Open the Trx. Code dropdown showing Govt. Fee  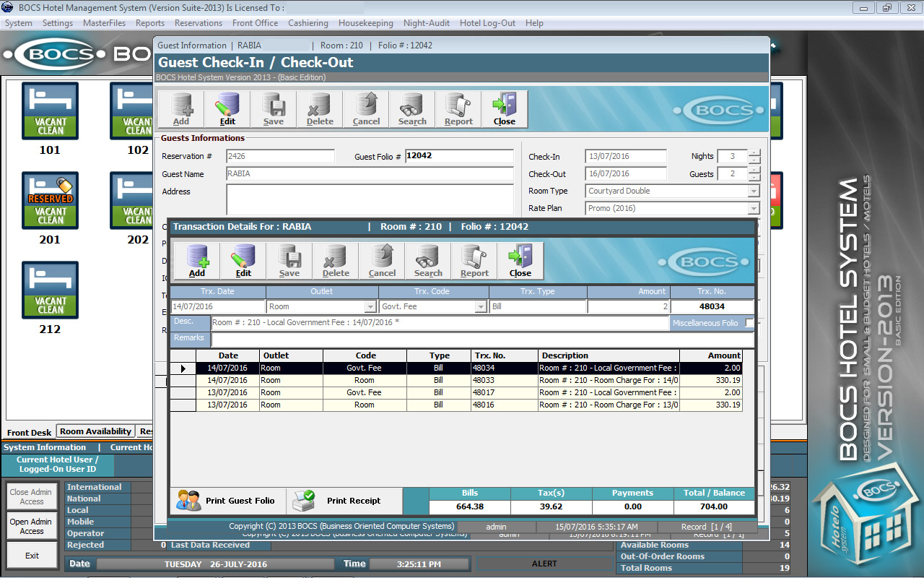click(481, 307)
